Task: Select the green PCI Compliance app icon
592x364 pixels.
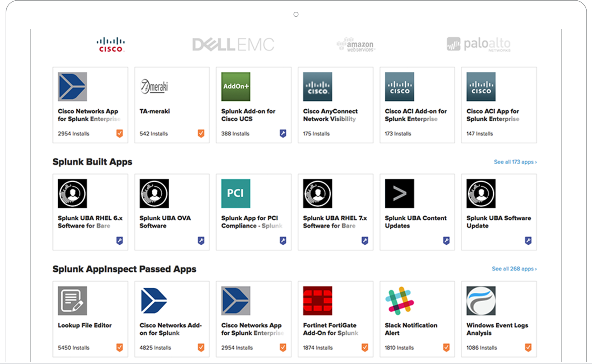Action: point(236,193)
